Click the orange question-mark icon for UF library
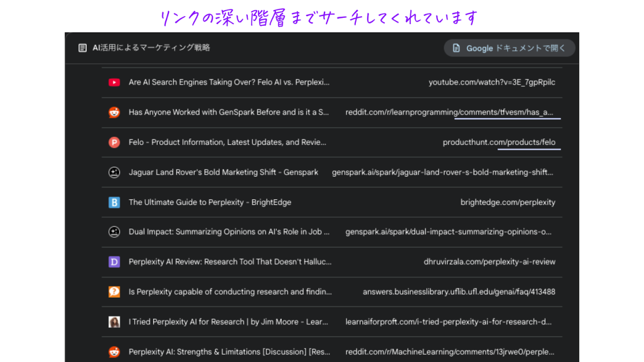The image size is (644, 362). (114, 292)
